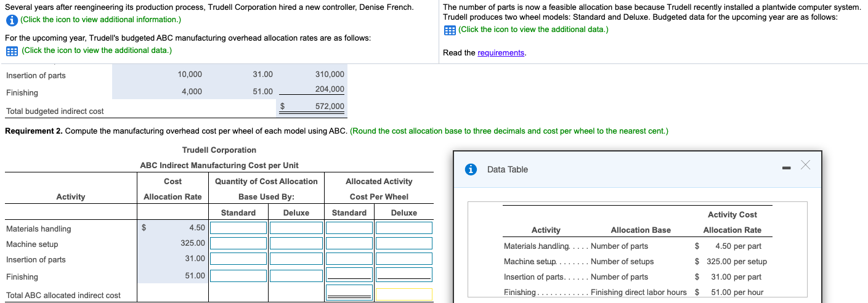The width and height of the screenshot is (868, 303).
Task: Select Materials handling Deluxe cost per wheel field
Action: coord(404,228)
